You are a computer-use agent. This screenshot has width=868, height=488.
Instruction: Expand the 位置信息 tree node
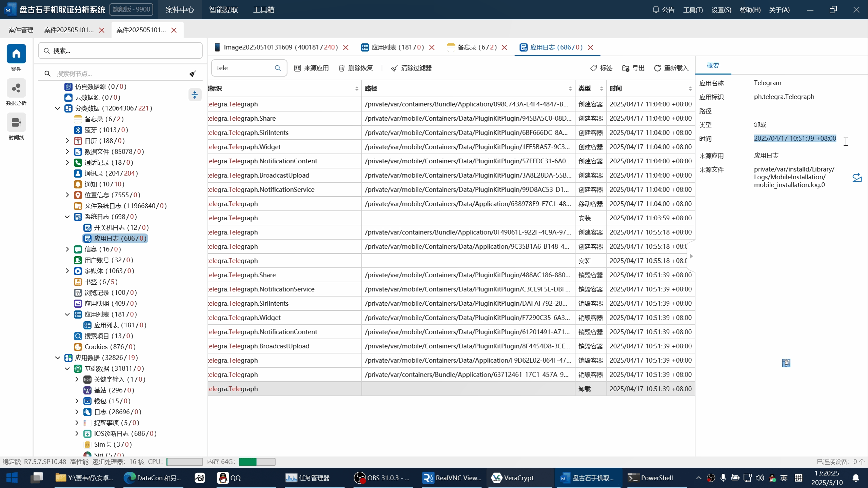(x=67, y=195)
